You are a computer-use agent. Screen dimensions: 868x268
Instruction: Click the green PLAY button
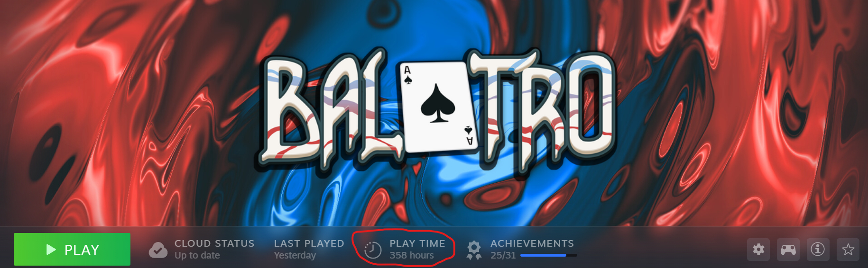72,249
